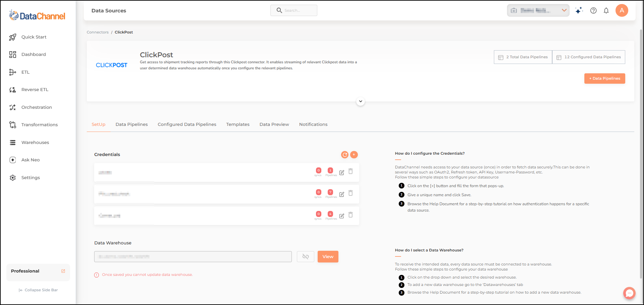Screen dimensions: 644x305
Task: Click the Data Warehouse selection field
Action: click(193, 257)
